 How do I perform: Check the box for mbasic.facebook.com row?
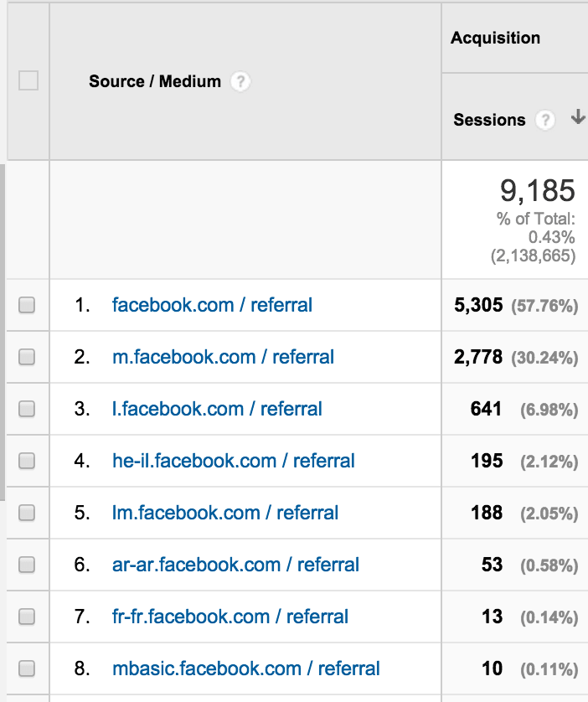point(27,668)
